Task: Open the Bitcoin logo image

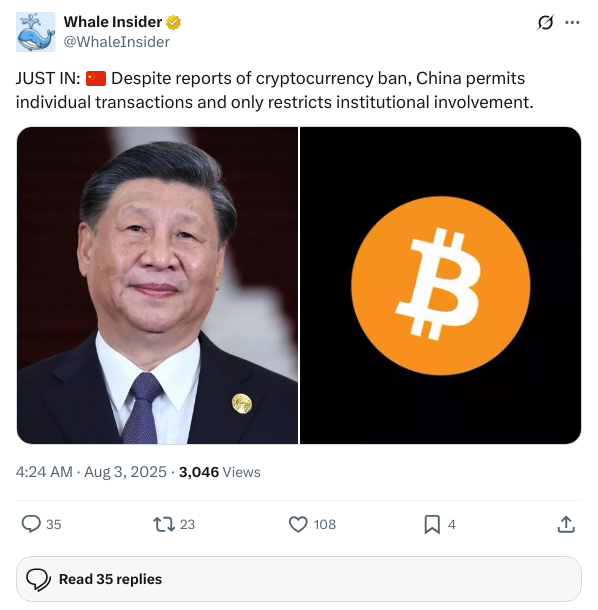Action: 440,285
